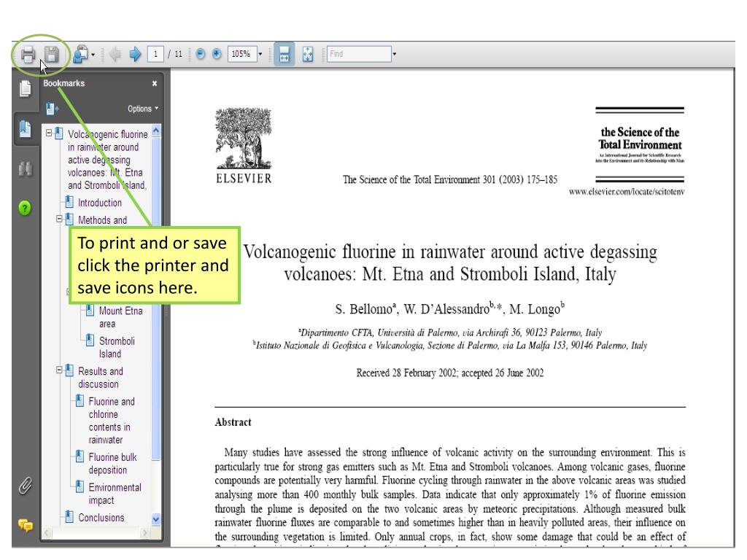
Task: Click the paper title Volcanogenic fluorine in rainwater
Action: 449,262
